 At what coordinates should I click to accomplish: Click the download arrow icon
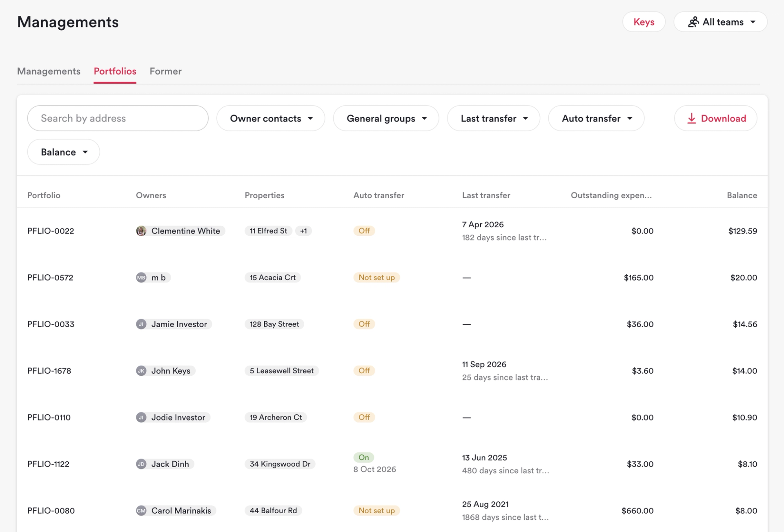click(x=691, y=118)
